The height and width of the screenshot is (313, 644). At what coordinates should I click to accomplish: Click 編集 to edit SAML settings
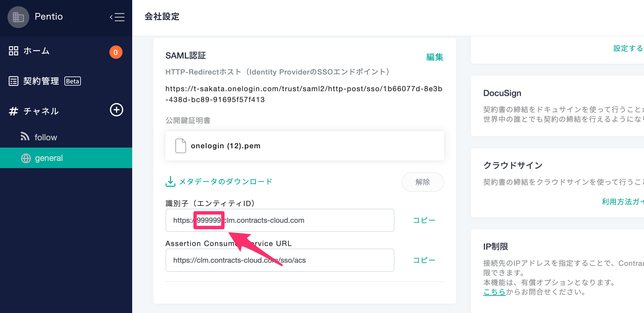(x=435, y=57)
